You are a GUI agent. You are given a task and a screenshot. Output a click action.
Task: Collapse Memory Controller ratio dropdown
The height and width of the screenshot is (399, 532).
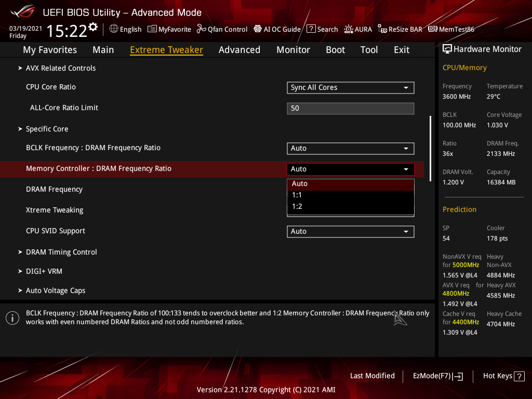click(351, 169)
